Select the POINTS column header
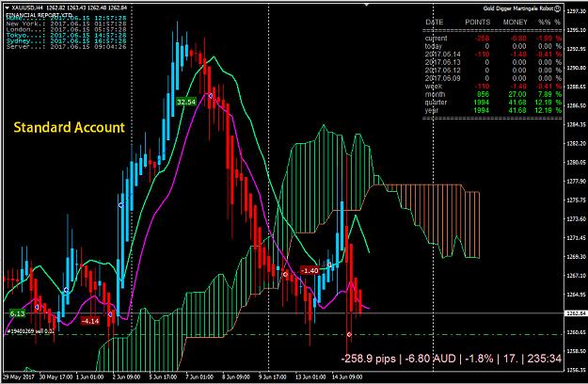The width and height of the screenshot is (588, 384). (x=477, y=23)
